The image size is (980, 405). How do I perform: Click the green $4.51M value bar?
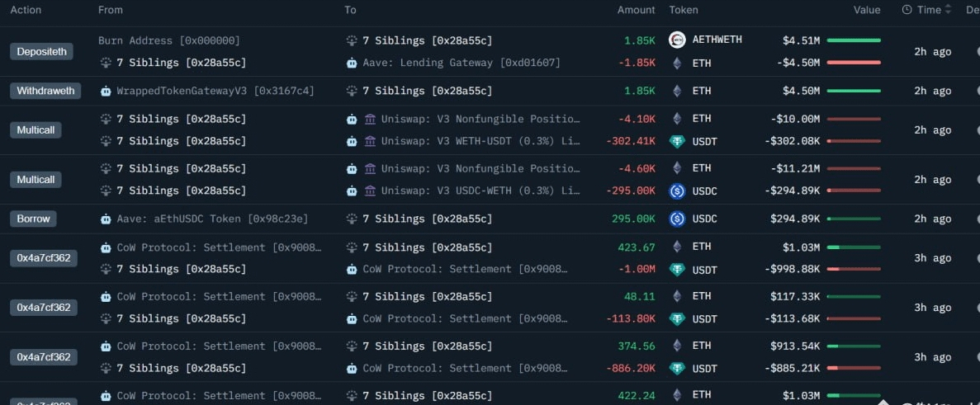point(854,40)
